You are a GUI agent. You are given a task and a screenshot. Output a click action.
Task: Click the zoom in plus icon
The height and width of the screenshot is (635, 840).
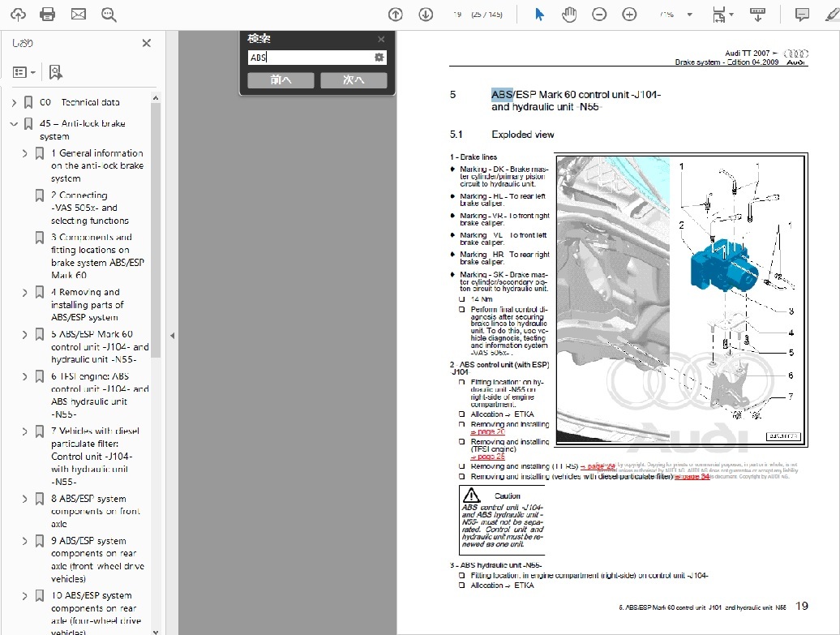click(x=629, y=15)
